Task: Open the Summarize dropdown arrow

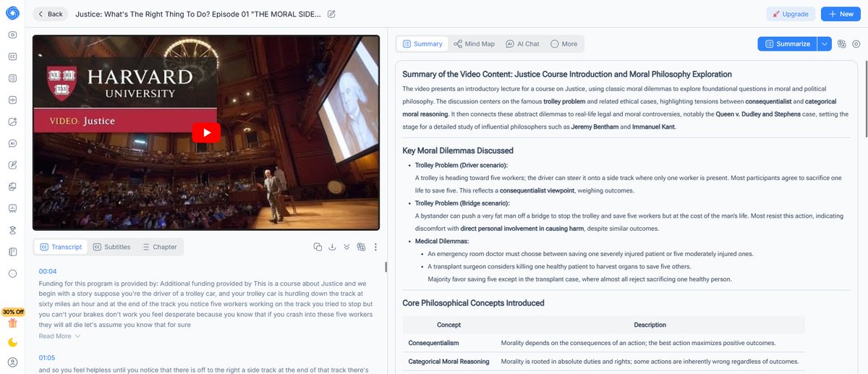Action: (x=825, y=44)
